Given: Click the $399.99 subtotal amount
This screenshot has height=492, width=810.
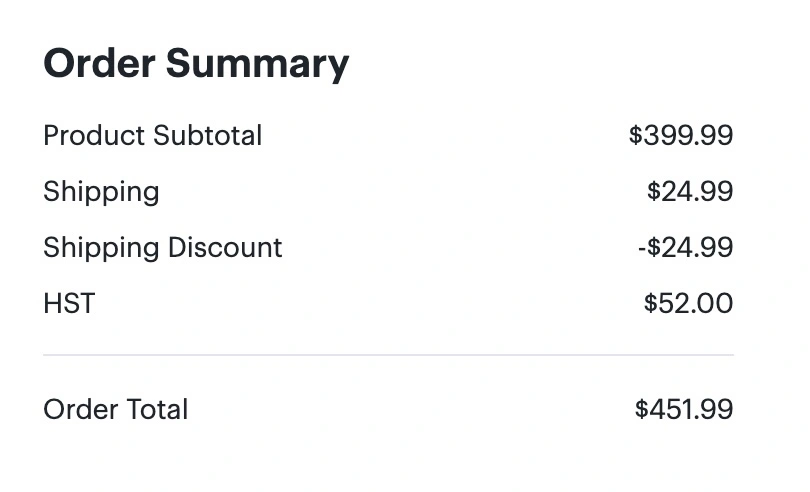Looking at the screenshot, I should coord(681,135).
